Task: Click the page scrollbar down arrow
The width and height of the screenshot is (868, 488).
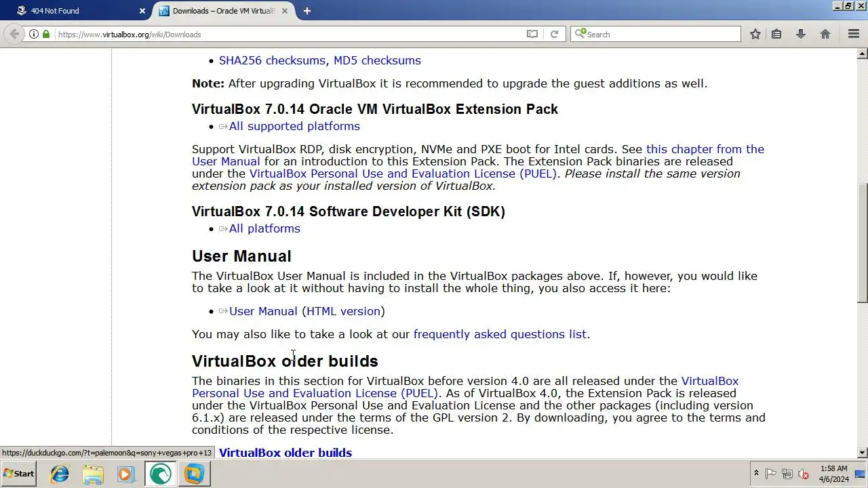Action: (863, 453)
